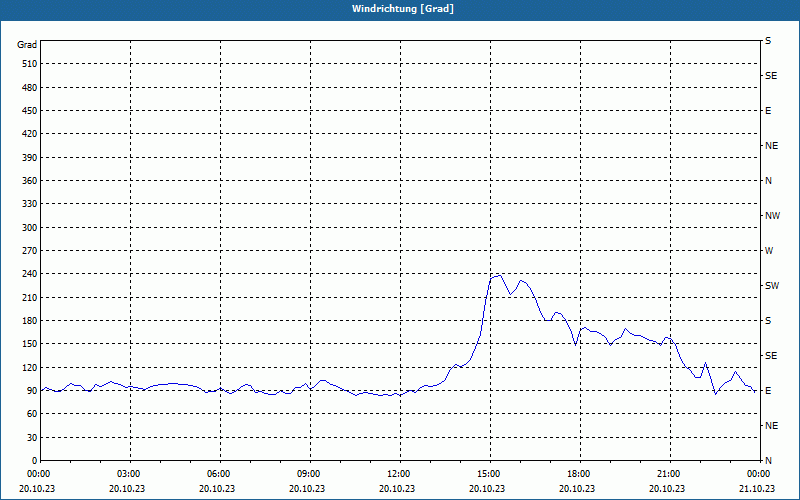Click the 240 y-axis value
This screenshot has width=800, height=500.
pos(30,274)
